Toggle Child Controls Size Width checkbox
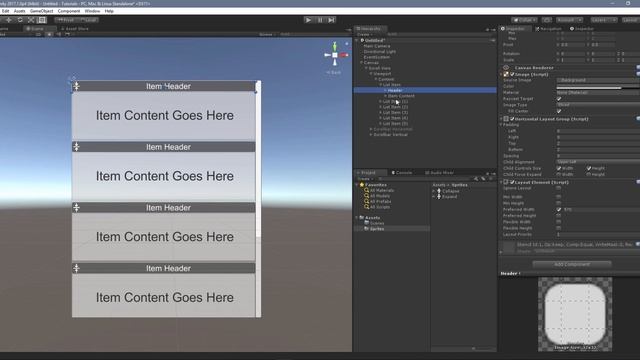Screen dimensions: 640x360 pyautogui.click(x=559, y=168)
